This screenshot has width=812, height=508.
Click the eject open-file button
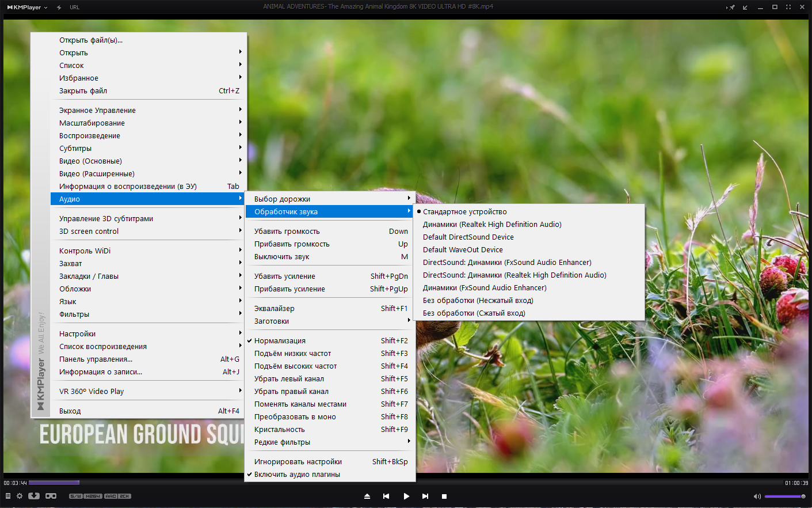[x=367, y=496]
